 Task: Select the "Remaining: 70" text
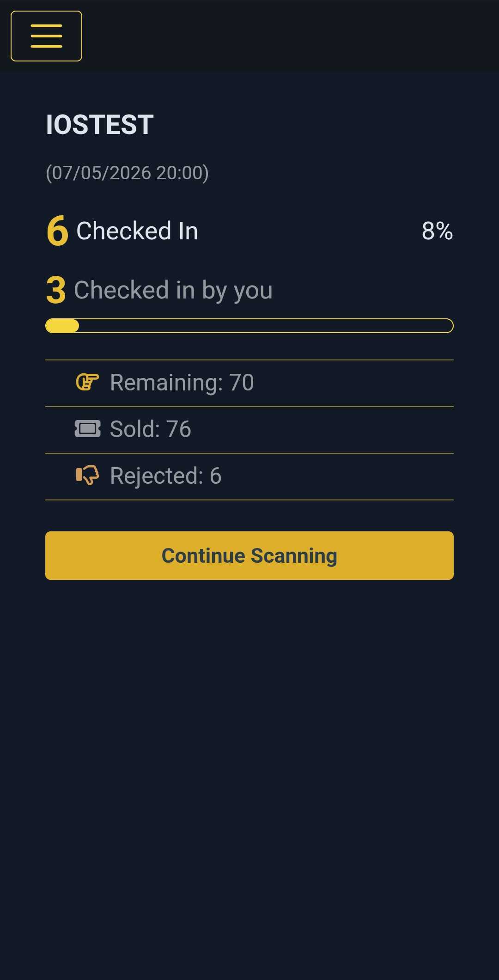(182, 383)
